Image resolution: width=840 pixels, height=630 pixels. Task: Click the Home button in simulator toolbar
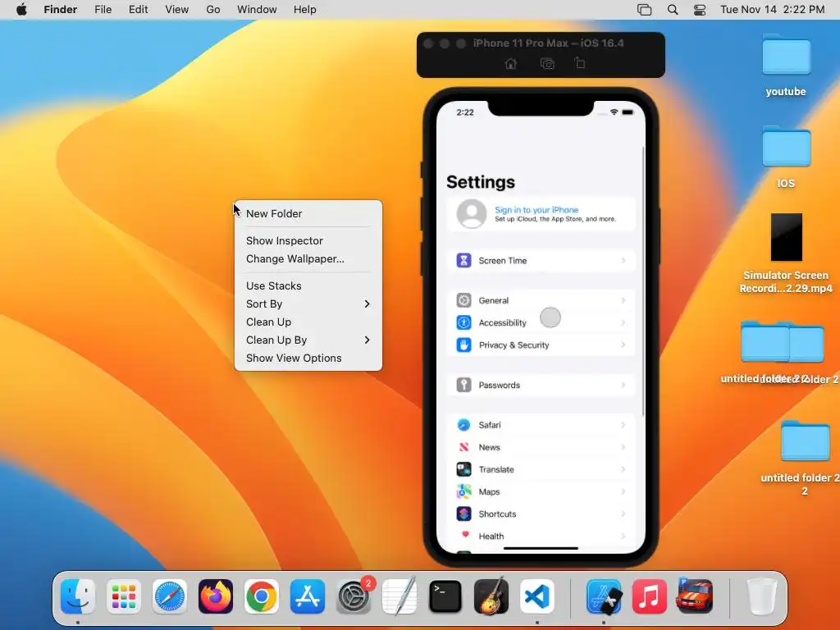point(510,64)
